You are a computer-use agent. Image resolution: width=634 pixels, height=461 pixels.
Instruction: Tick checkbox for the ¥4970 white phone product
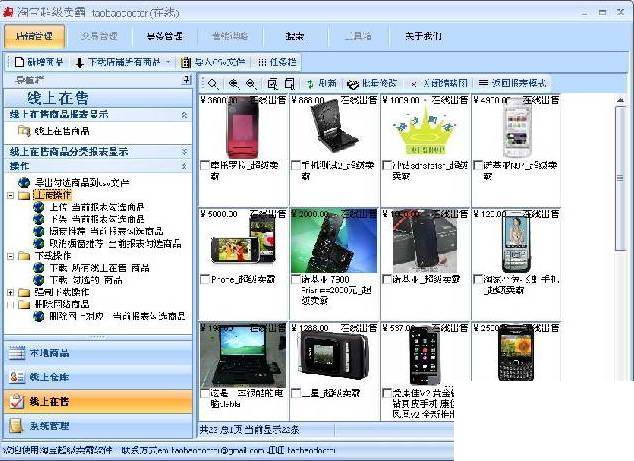click(478, 165)
